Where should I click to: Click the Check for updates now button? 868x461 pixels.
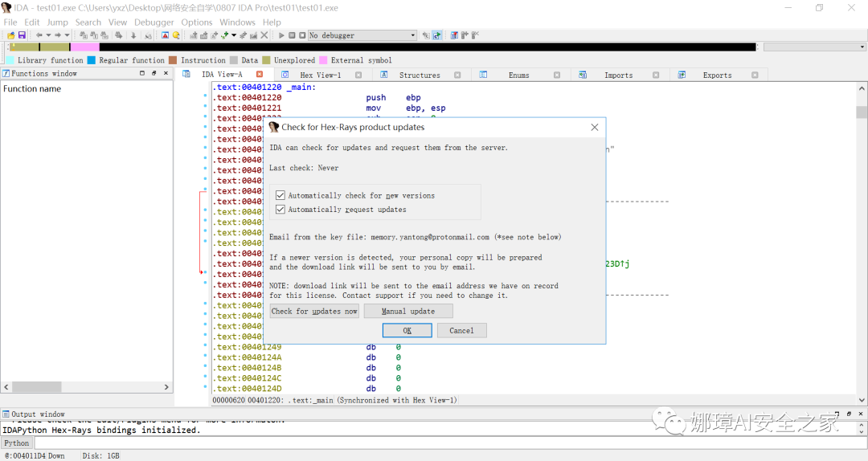[x=314, y=311]
